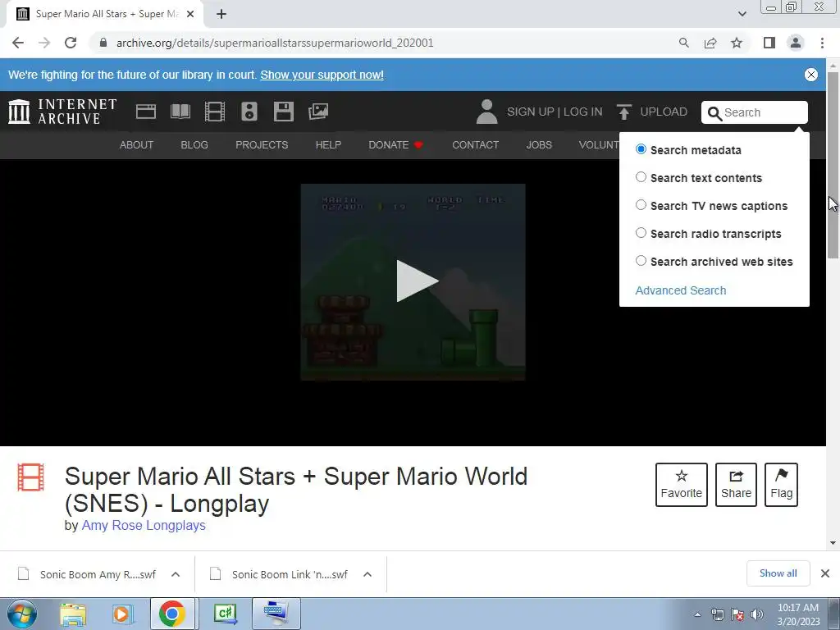The image size is (840, 630).
Task: Close the downloads bar
Action: [825, 573]
